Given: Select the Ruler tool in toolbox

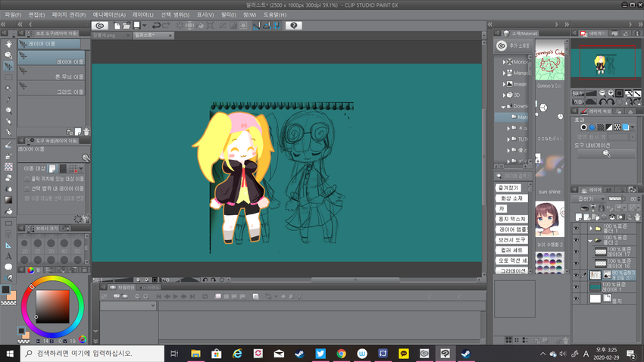Looking at the screenshot, I should (x=8, y=245).
